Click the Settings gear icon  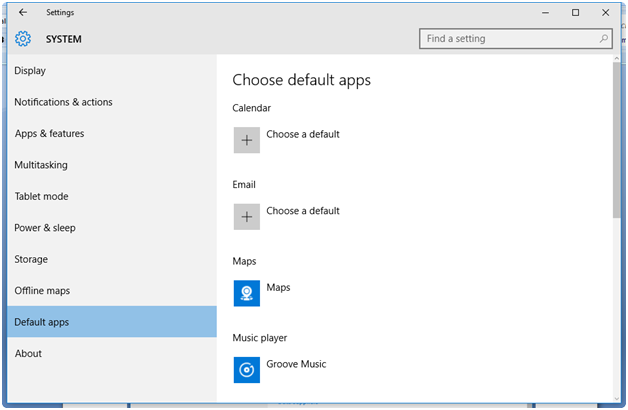23,39
